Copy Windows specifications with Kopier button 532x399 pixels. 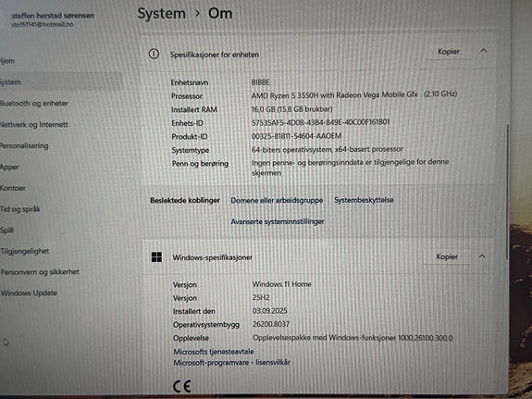pyautogui.click(x=447, y=256)
